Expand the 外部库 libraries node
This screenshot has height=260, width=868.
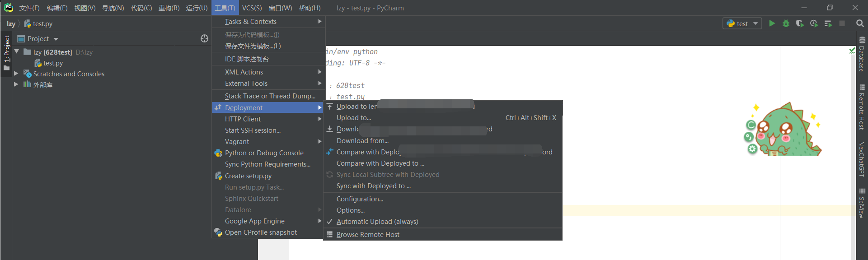[16, 84]
